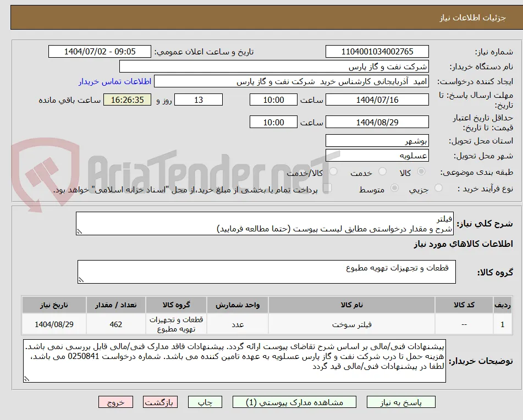Screen dimensions: 523x420
Task: Click the ردیف column header
Action: (502, 305)
